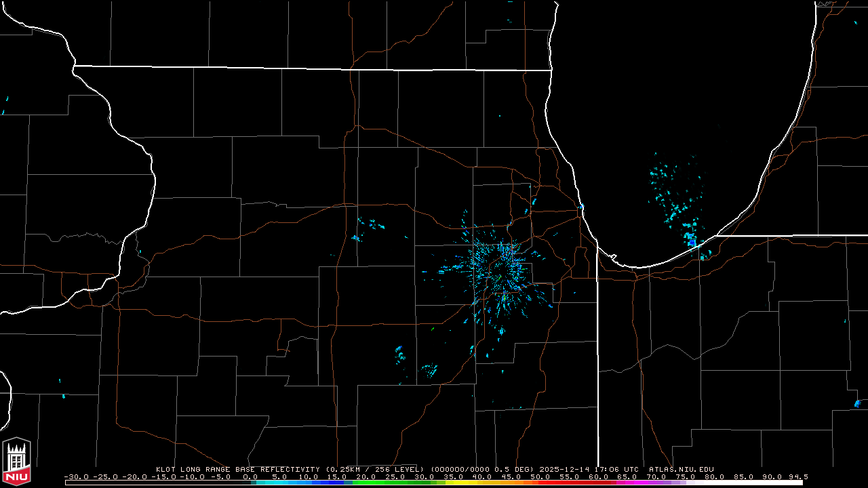The image size is (868, 488).
Task: Open the ATLAS.NIU.EDU link text
Action: [x=681, y=469]
